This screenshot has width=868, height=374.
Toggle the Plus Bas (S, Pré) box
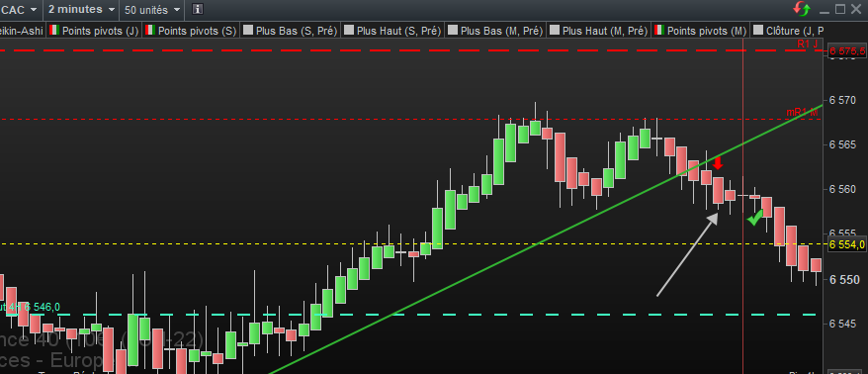(x=248, y=31)
